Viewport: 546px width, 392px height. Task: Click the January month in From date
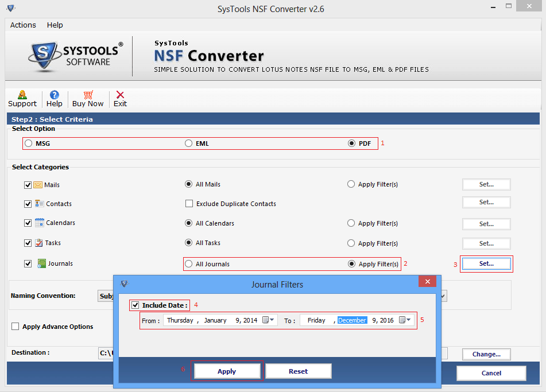(215, 320)
